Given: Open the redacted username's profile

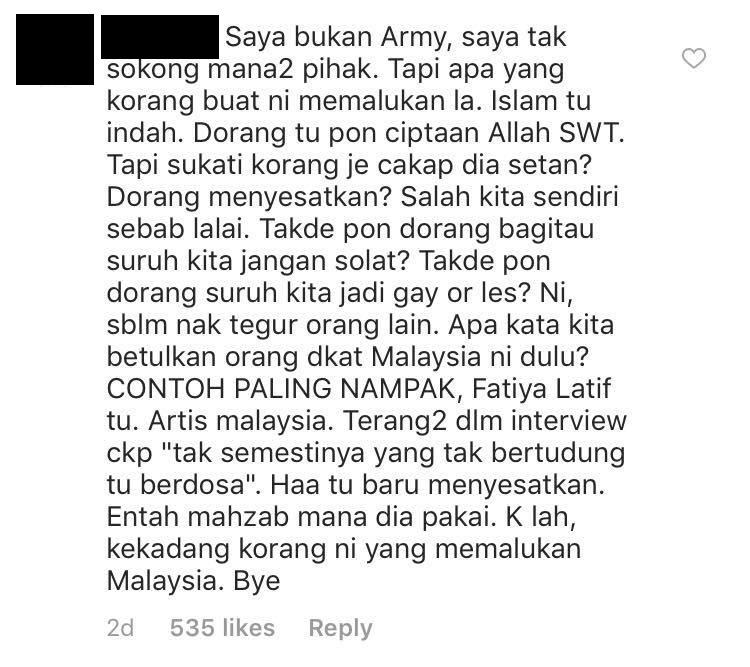Looking at the screenshot, I should 160,37.
